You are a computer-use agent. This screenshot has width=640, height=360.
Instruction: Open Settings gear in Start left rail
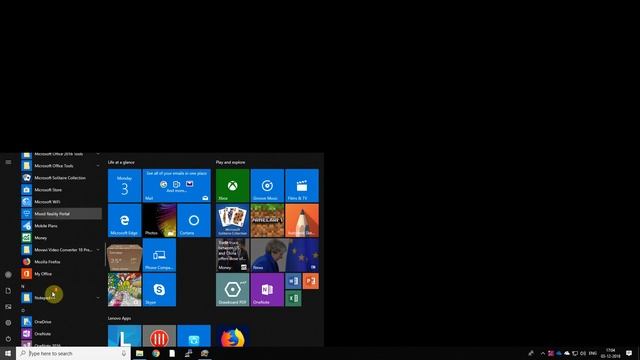(x=8, y=322)
